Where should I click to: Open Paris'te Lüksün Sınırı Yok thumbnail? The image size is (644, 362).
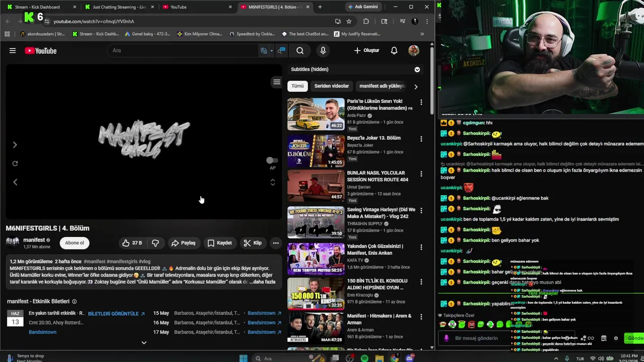pos(316,114)
